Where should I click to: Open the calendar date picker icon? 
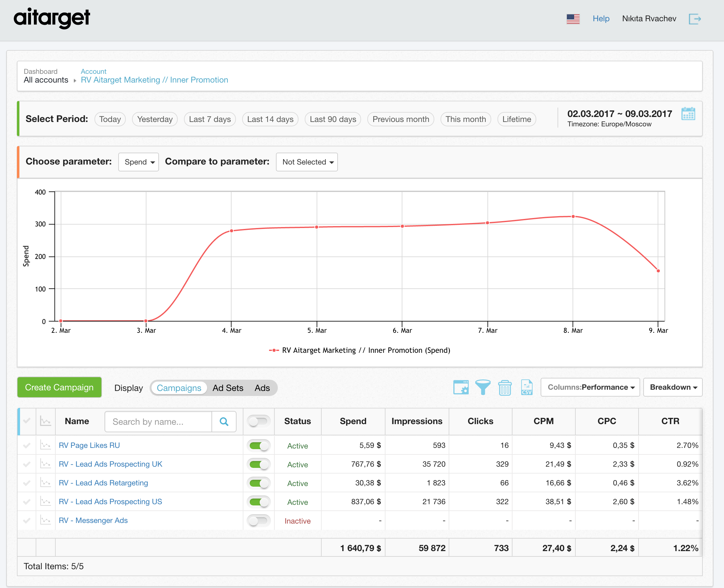[688, 114]
